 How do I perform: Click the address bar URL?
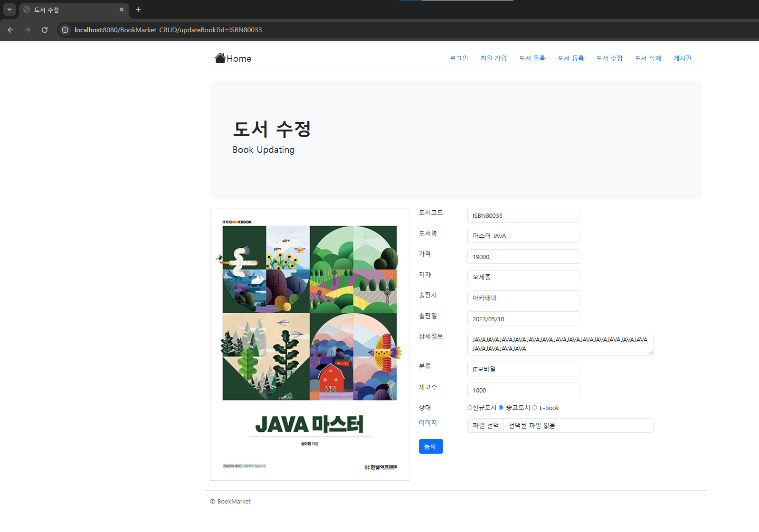(168, 30)
